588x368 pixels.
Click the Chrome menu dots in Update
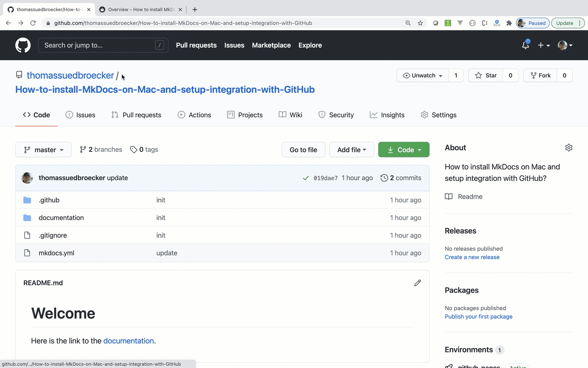(x=580, y=23)
